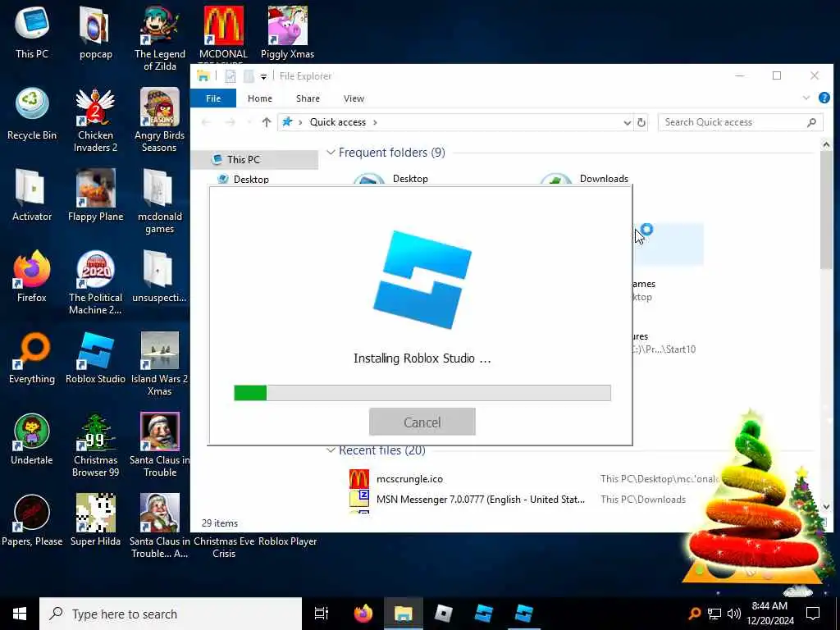Cancel the Roblox Studio installation

point(422,422)
